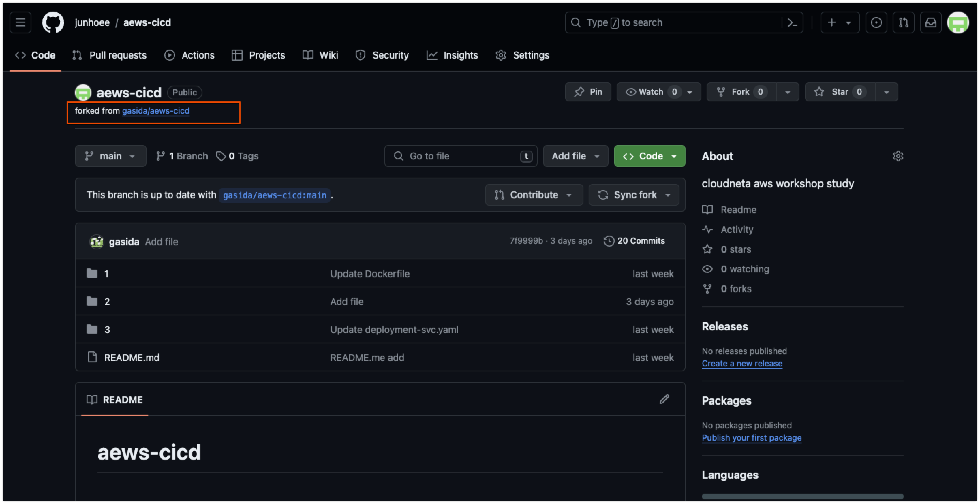Screen dimensions: 980x504
Task: Click the Type / to search box
Action: [674, 22]
